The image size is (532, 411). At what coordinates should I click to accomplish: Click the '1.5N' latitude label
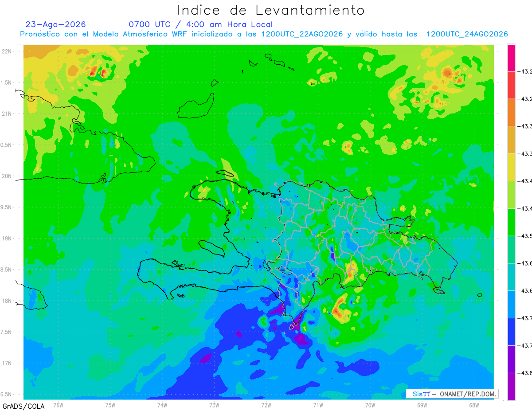coord(7,83)
